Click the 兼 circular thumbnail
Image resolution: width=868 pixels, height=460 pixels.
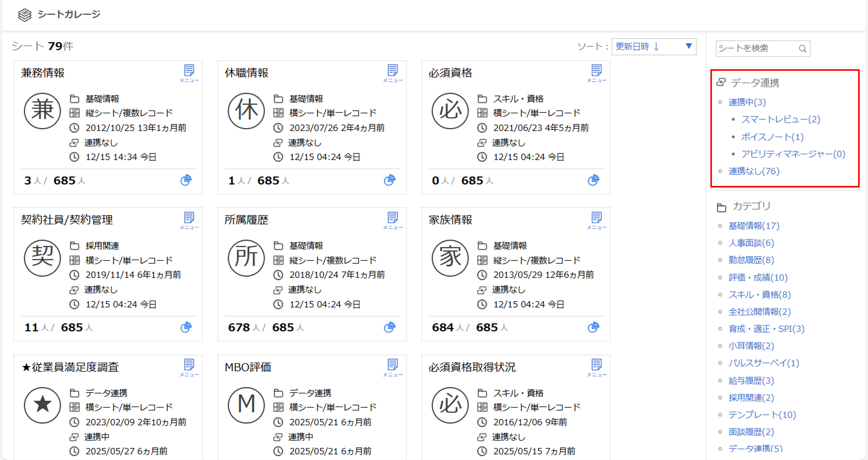[x=42, y=111]
